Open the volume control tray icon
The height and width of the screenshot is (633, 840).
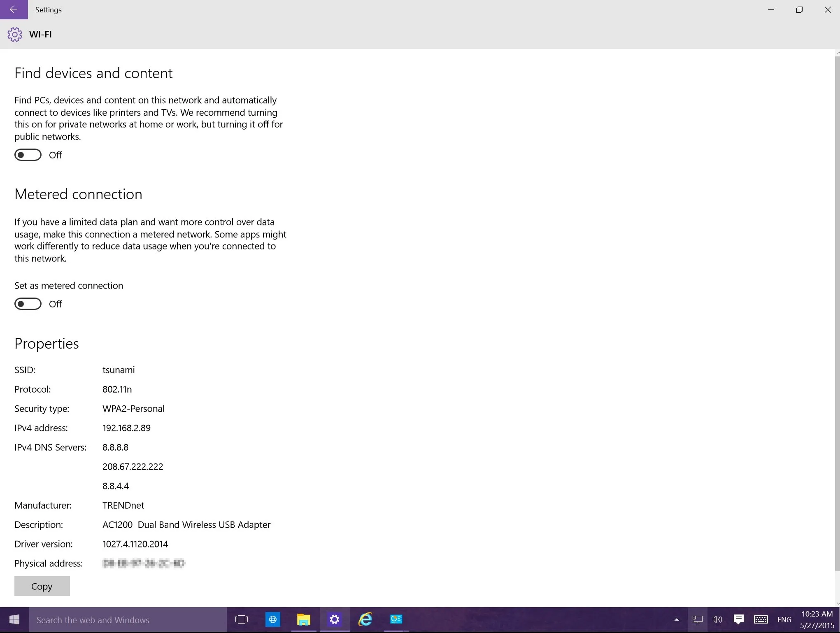point(717,619)
